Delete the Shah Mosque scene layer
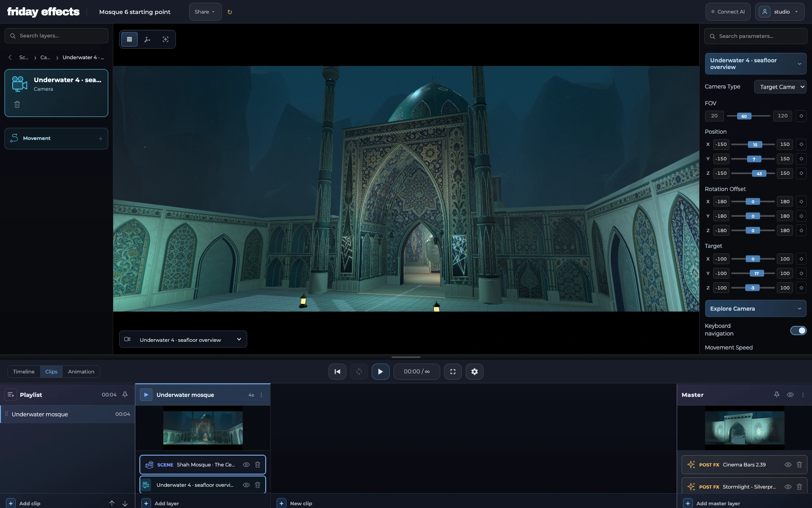This screenshot has height=508, width=812. pyautogui.click(x=258, y=465)
